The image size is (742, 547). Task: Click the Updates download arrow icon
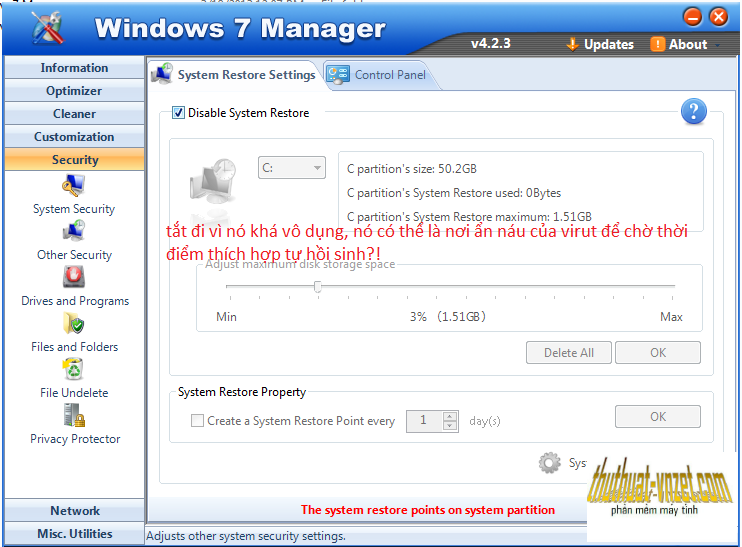(x=573, y=44)
